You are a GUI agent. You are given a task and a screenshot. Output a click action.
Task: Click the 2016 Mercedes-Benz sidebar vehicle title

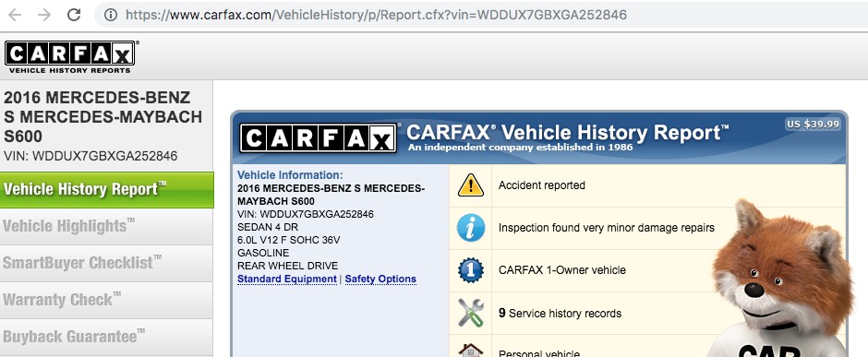[x=103, y=117]
